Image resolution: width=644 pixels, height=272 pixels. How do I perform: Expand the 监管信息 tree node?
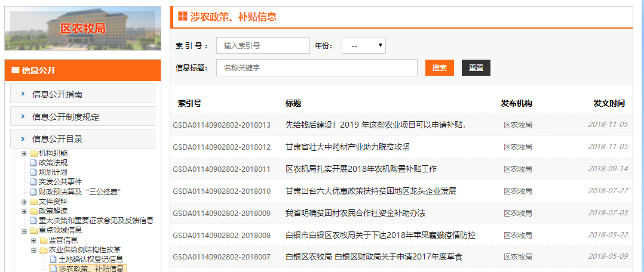click(33, 240)
